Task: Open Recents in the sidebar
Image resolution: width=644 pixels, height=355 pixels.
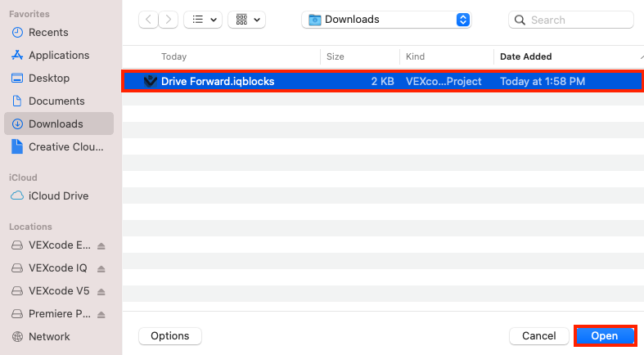Action: coord(59,33)
